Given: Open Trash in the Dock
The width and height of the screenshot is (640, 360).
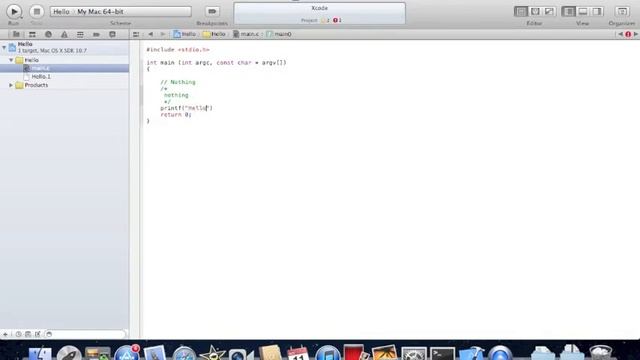Looking at the screenshot, I should click(601, 353).
